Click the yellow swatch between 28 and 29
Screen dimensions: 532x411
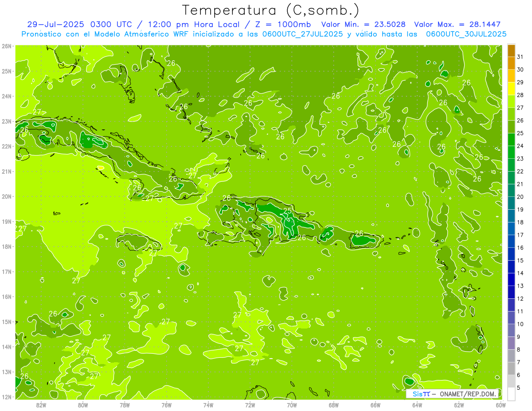coord(511,89)
